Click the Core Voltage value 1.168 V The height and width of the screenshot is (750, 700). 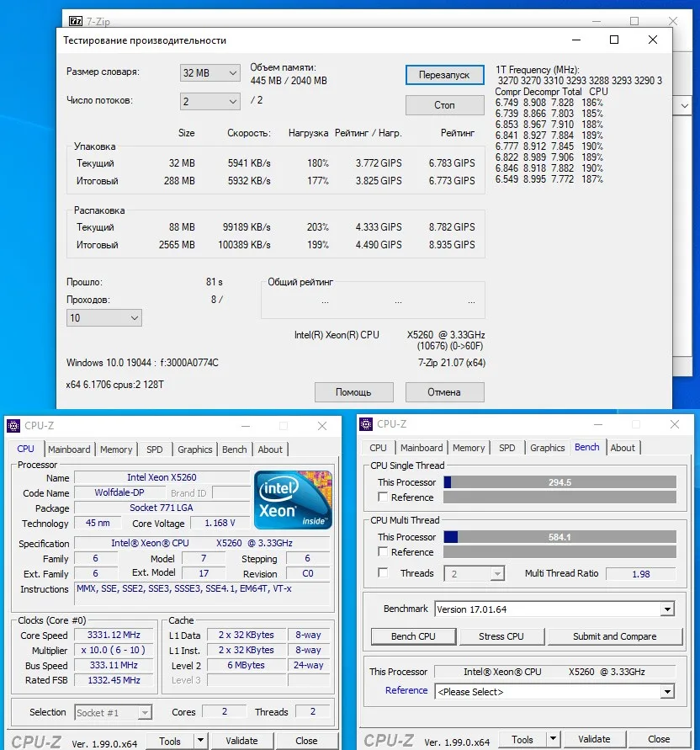tap(220, 523)
